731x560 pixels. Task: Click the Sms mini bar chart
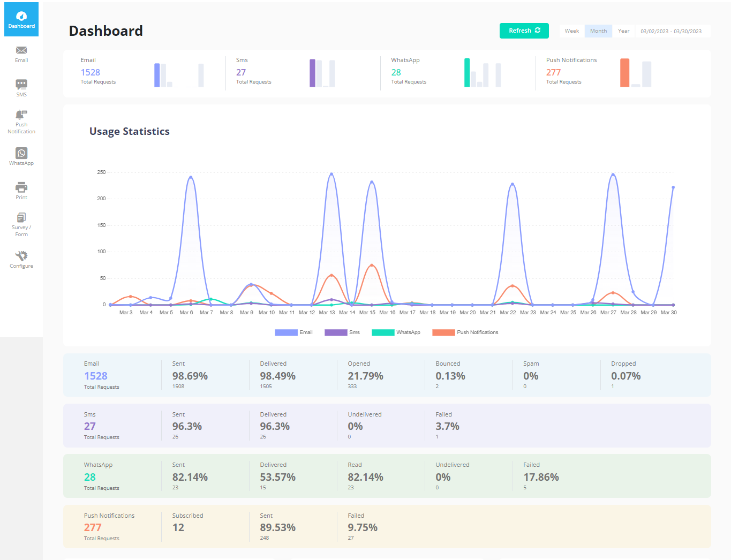pyautogui.click(x=321, y=72)
